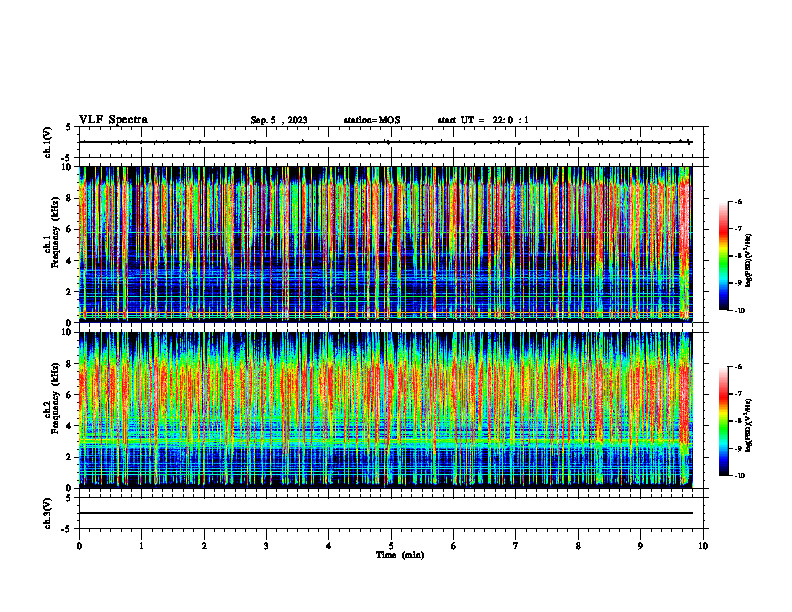Click the time-axis tick label '8'
This screenshot has height=612, width=792.
pos(578,546)
